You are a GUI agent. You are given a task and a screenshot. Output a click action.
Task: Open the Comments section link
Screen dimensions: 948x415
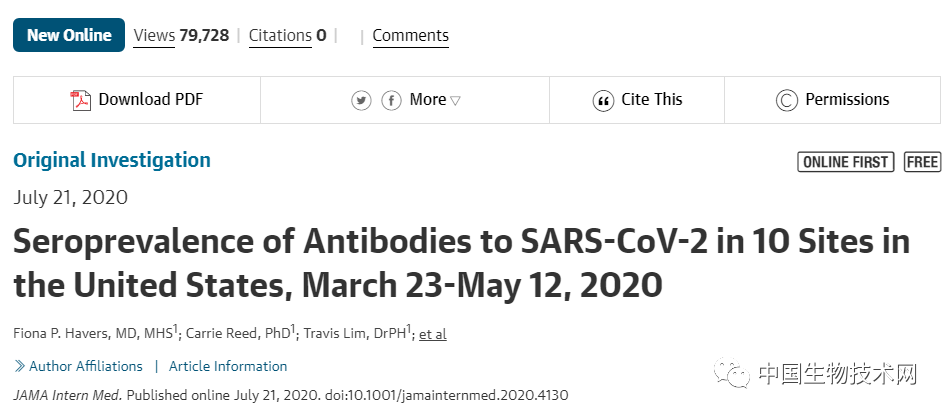pos(410,36)
